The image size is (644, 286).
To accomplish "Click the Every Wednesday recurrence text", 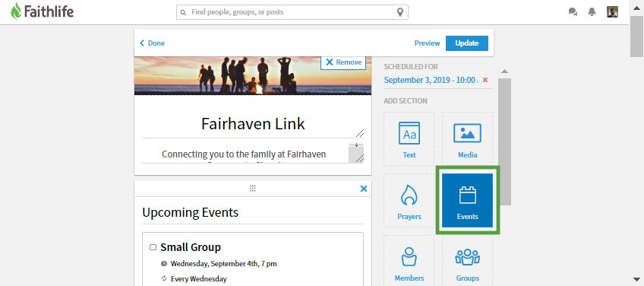I will point(199,279).
